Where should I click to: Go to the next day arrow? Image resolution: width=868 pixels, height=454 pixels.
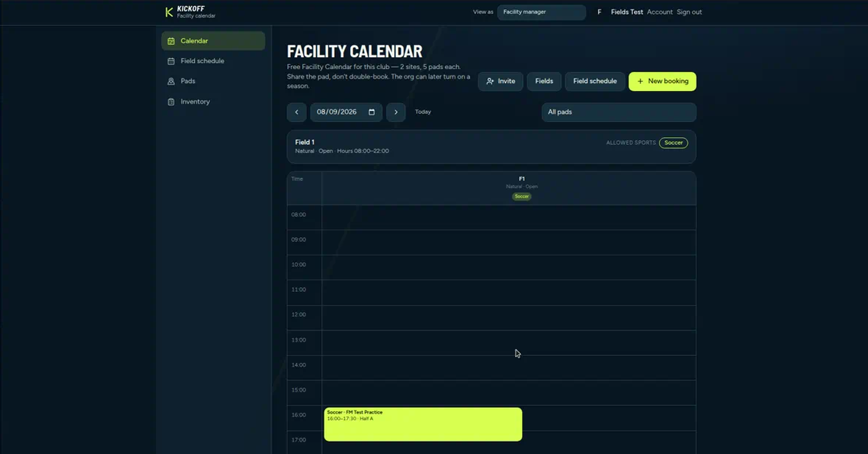click(396, 112)
